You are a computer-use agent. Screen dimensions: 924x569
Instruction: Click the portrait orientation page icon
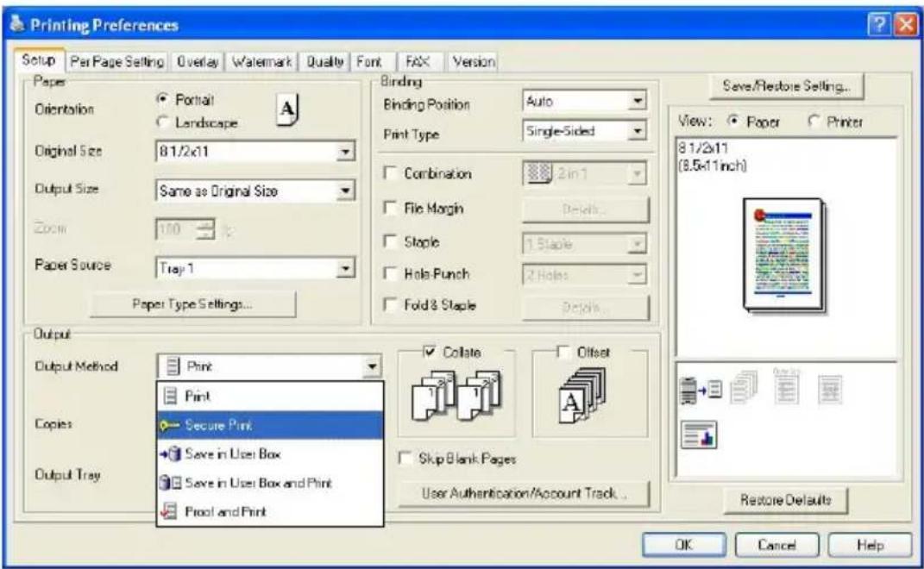pyautogui.click(x=287, y=109)
